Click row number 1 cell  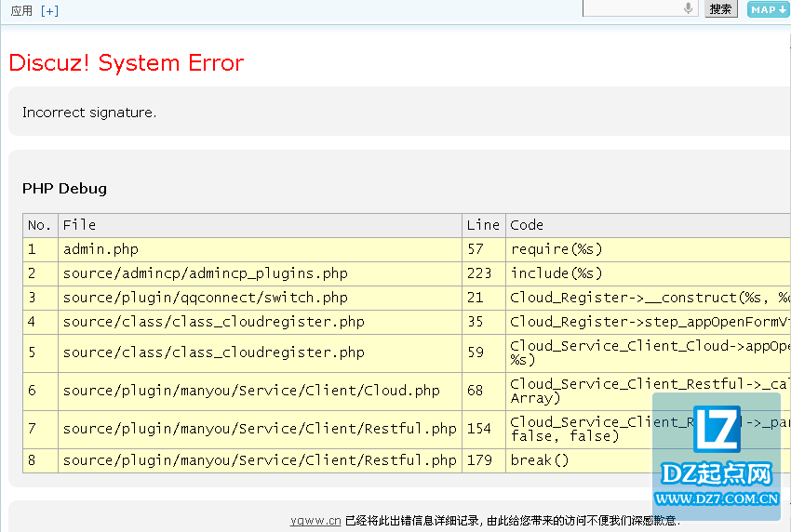(40, 249)
